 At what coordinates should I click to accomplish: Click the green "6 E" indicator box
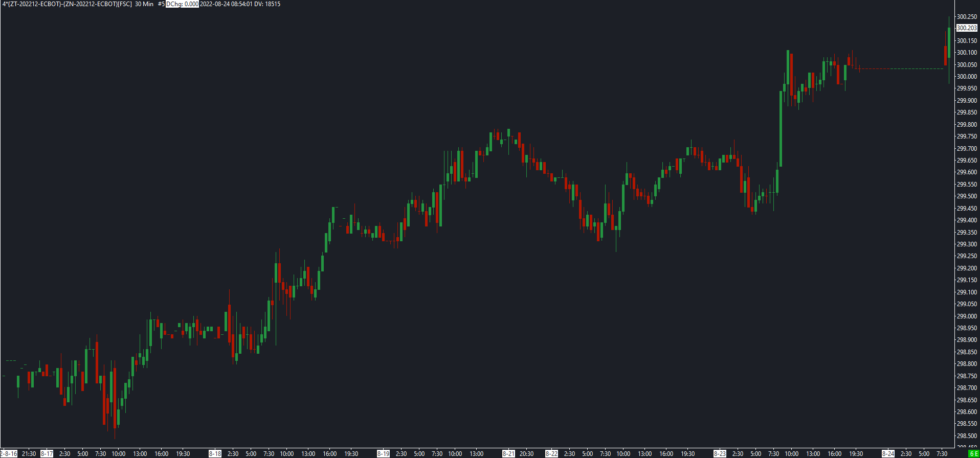point(973,454)
